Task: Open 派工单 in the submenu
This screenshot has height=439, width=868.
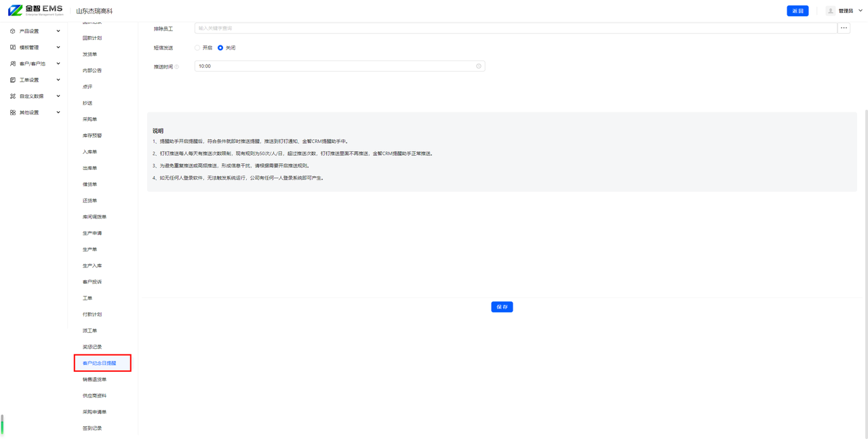Action: (x=90, y=331)
